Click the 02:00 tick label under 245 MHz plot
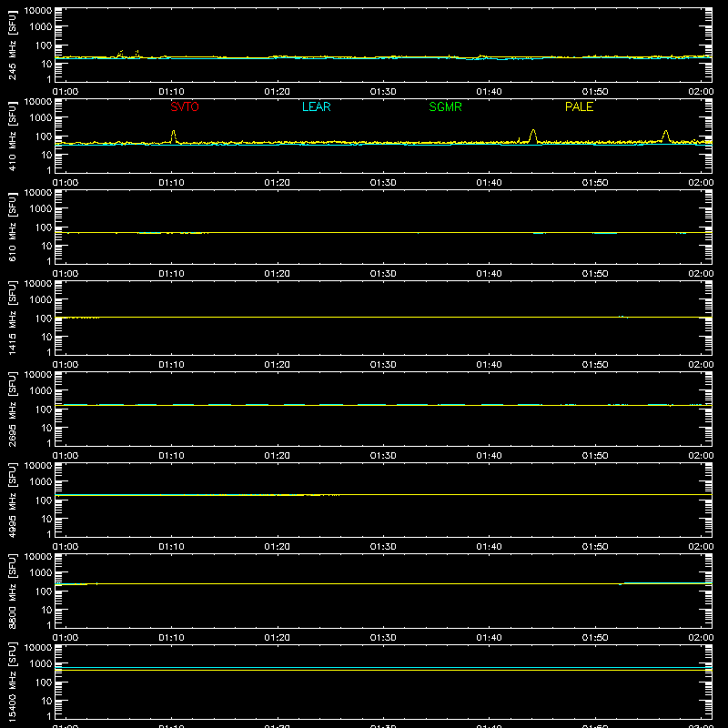Viewport: 728px width, 728px height. [x=701, y=92]
